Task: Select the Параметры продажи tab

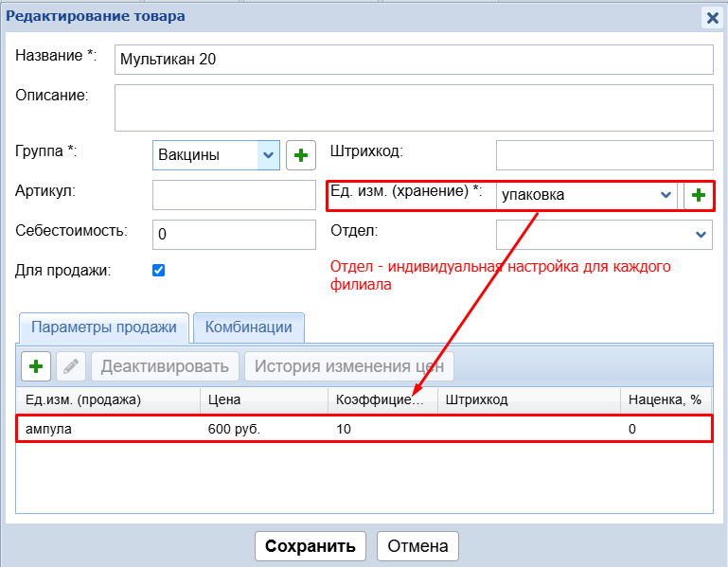Action: [x=104, y=328]
